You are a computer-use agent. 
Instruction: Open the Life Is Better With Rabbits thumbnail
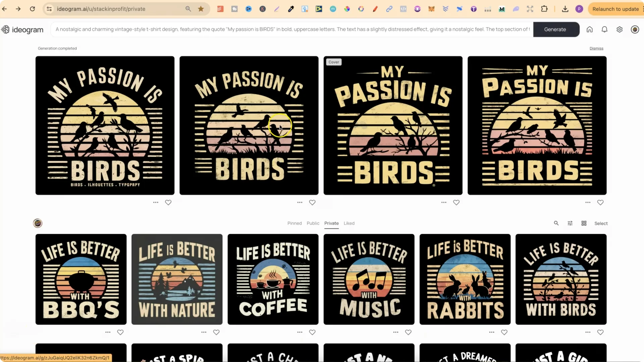(465, 279)
